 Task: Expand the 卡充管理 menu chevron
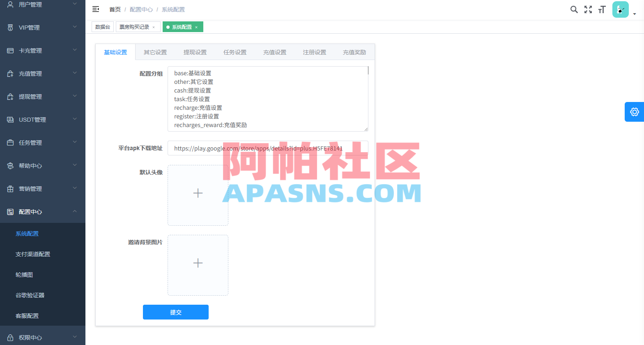(75, 50)
